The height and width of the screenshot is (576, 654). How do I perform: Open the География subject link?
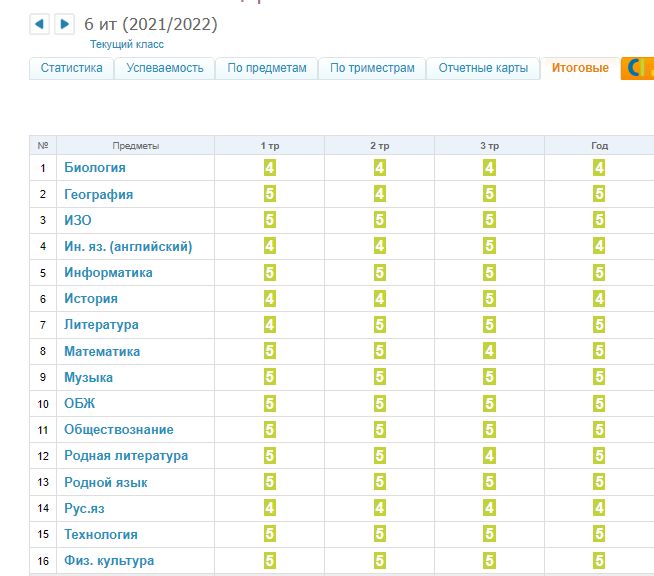pos(98,194)
